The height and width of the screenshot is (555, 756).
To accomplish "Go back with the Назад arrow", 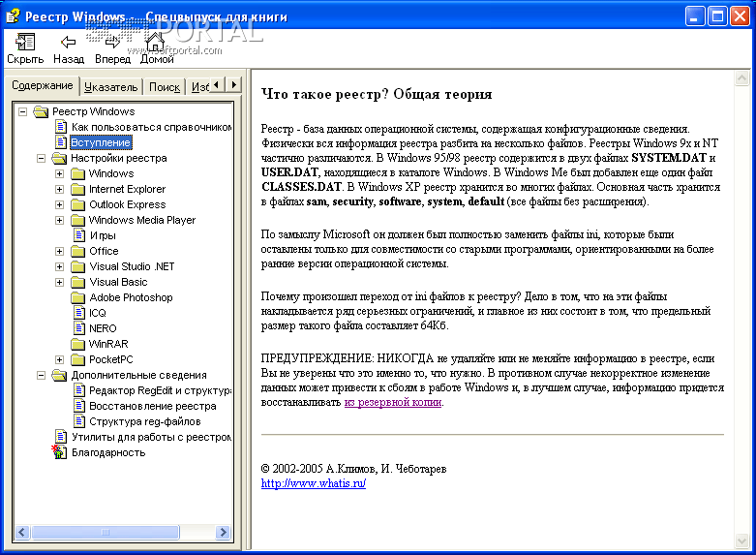I will [x=68, y=42].
